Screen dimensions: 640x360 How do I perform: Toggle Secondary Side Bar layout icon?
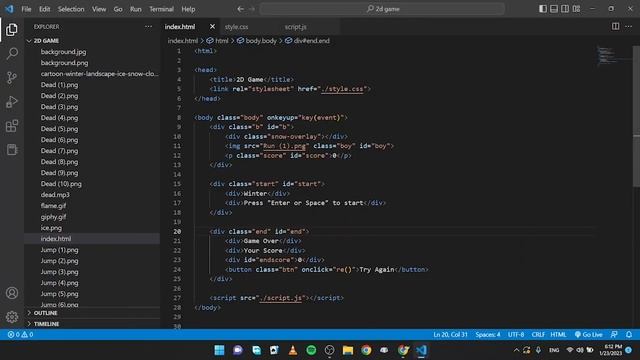565,9
